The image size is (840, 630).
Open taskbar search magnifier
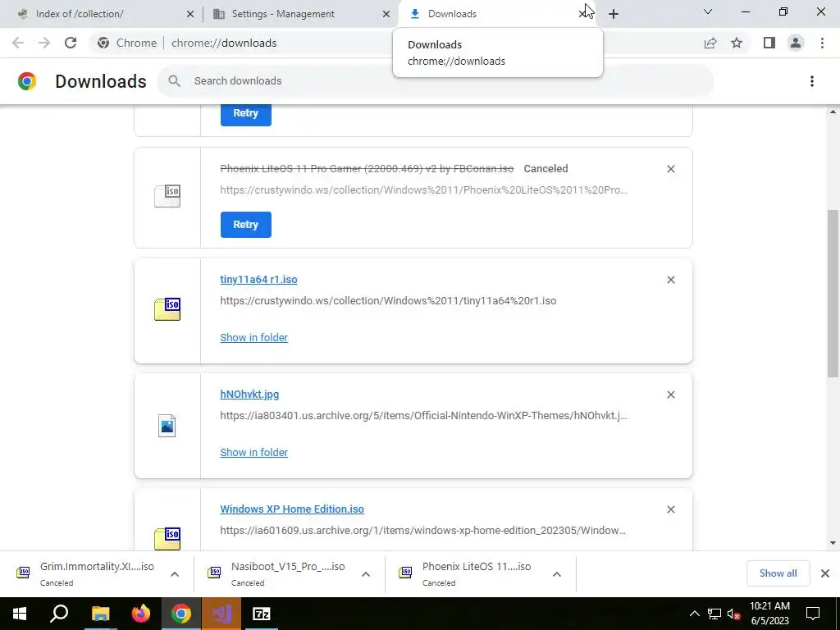[59, 614]
